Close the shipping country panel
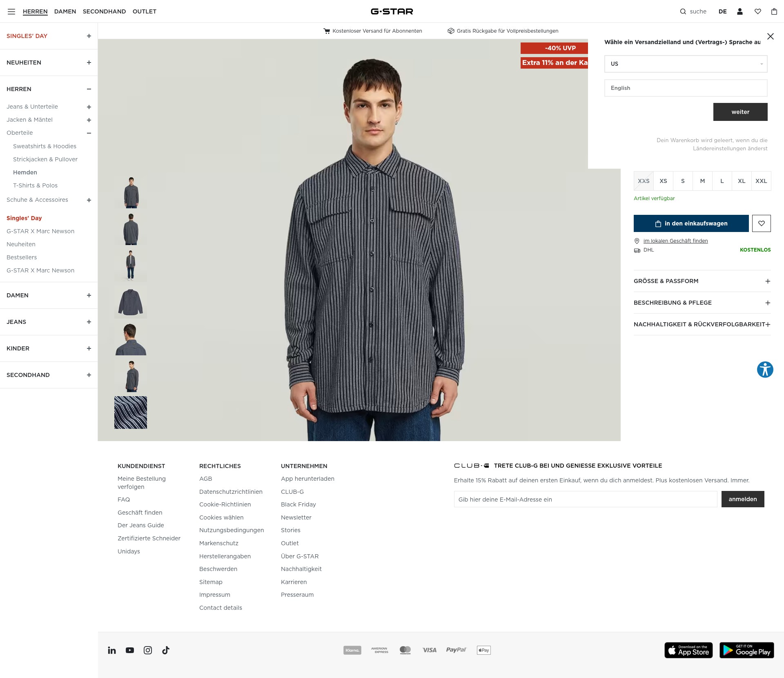Image resolution: width=784 pixels, height=678 pixels. (x=770, y=36)
